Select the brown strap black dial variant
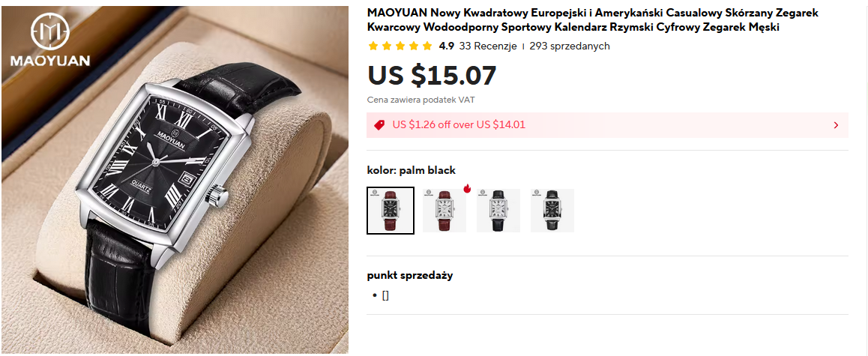Image resolution: width=868 pixels, height=356 pixels. coord(391,211)
